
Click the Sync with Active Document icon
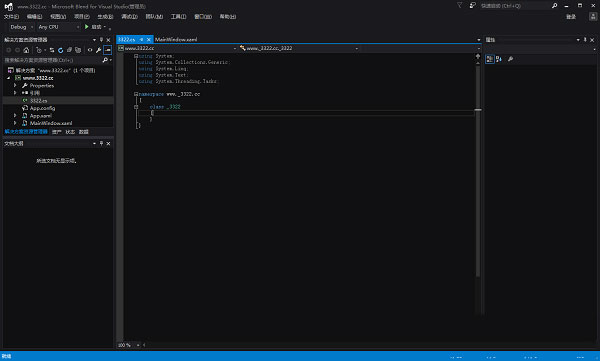coord(52,50)
